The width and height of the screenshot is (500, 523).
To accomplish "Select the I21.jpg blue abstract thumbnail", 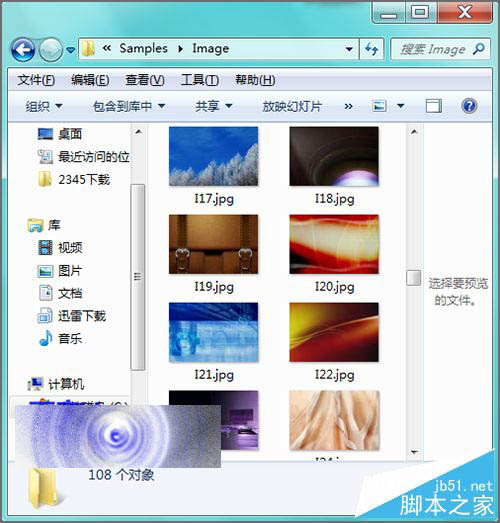I will (x=213, y=332).
